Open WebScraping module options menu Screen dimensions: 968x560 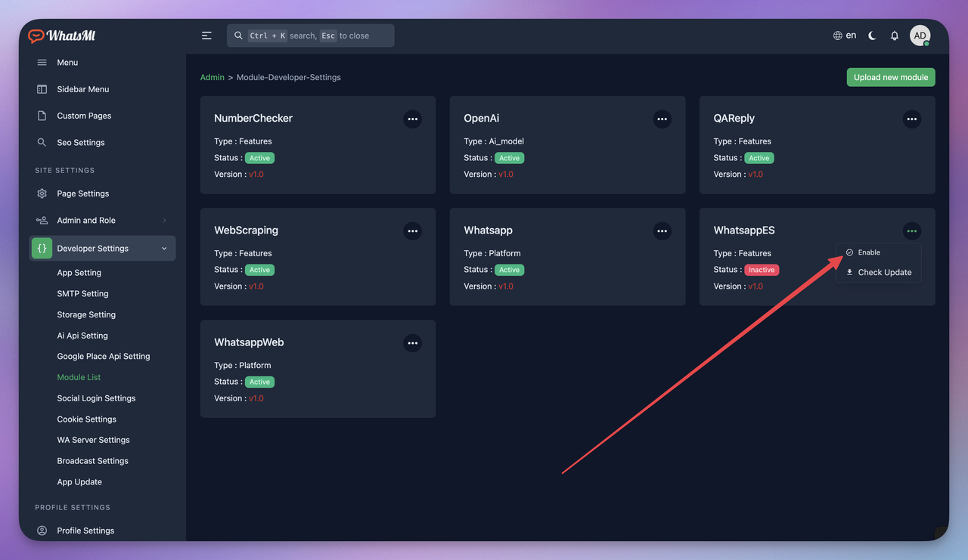coord(412,230)
